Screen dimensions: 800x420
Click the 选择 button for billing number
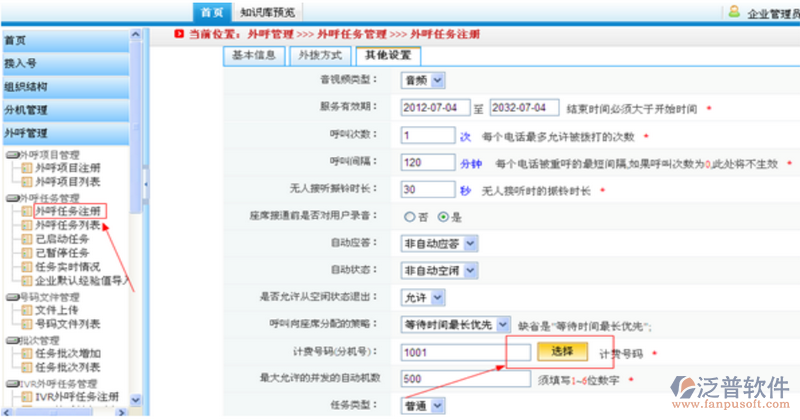(x=560, y=352)
